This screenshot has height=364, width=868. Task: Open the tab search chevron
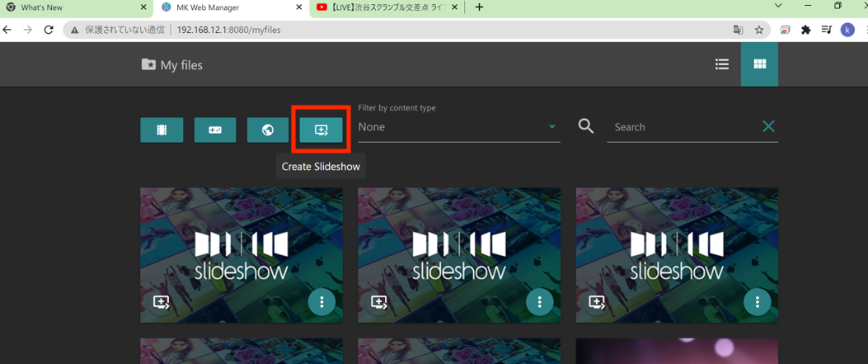click(778, 6)
